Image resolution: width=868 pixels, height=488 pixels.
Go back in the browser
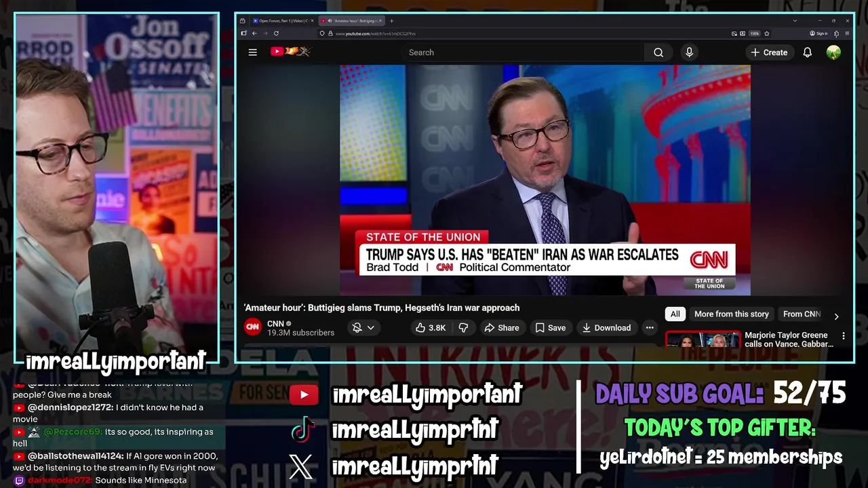coord(254,33)
